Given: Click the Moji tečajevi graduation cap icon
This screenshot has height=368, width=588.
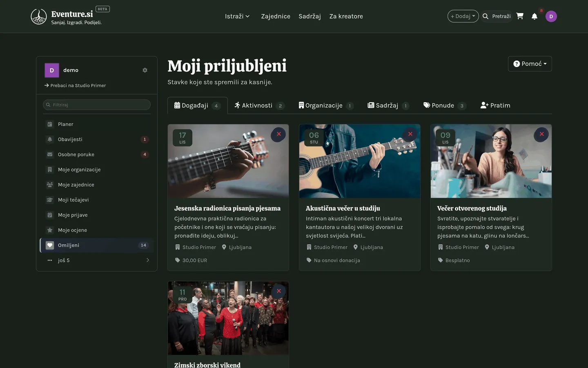Looking at the screenshot, I should (50, 200).
